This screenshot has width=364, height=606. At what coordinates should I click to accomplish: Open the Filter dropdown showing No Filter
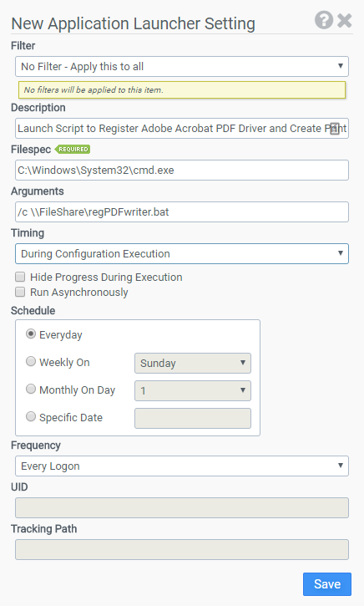coord(182,67)
